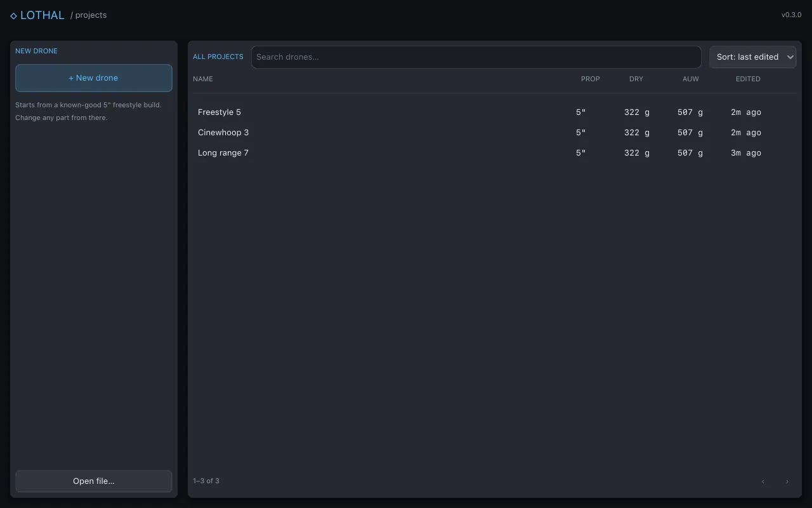Click Long range 7's 322 g dry weight
Viewport: 812px width, 508px height.
(637, 153)
